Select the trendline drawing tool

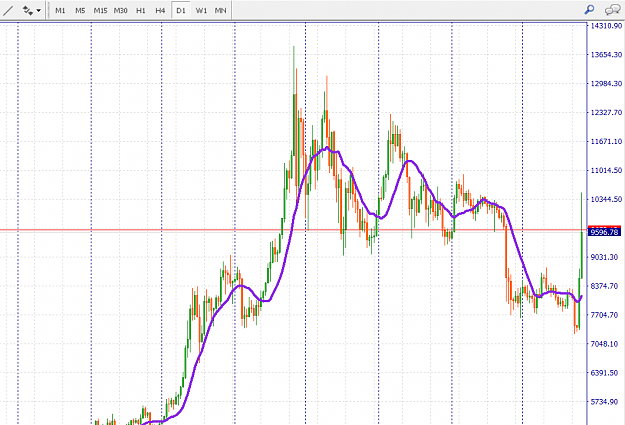tap(8, 10)
